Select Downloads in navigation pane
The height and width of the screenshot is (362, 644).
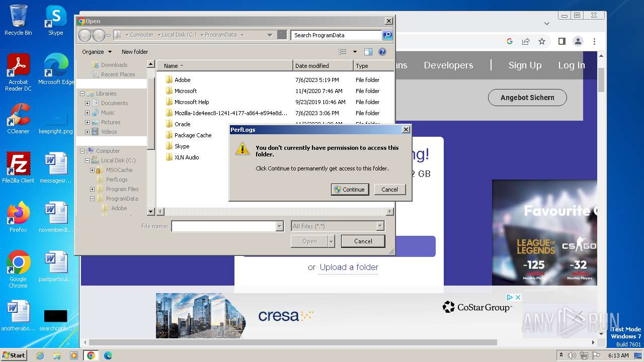point(114,65)
